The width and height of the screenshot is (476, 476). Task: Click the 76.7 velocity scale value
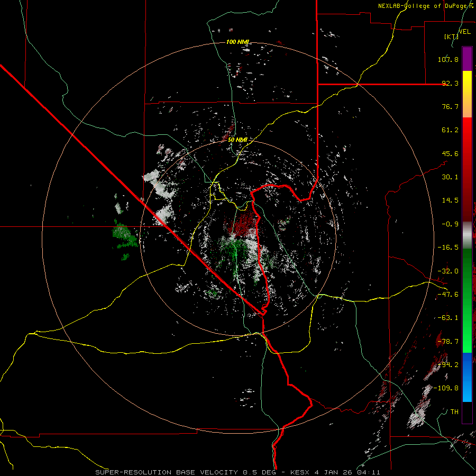[x=450, y=106]
